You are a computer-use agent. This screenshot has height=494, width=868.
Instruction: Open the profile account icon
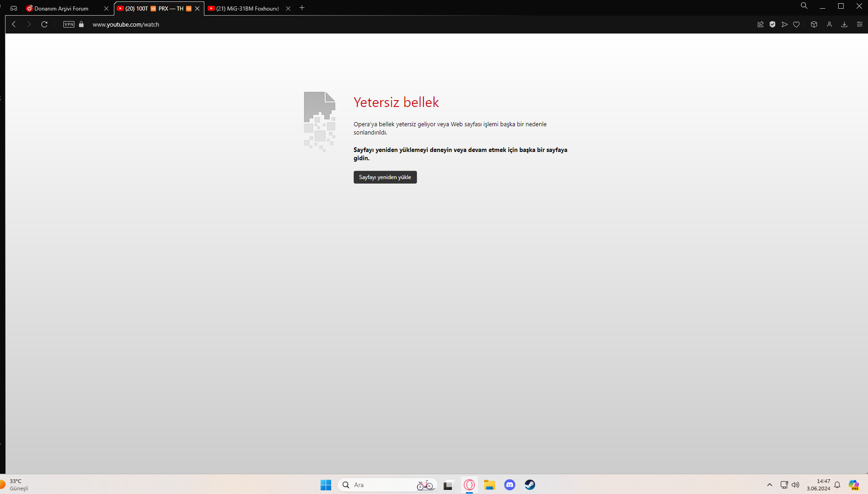[x=829, y=24]
